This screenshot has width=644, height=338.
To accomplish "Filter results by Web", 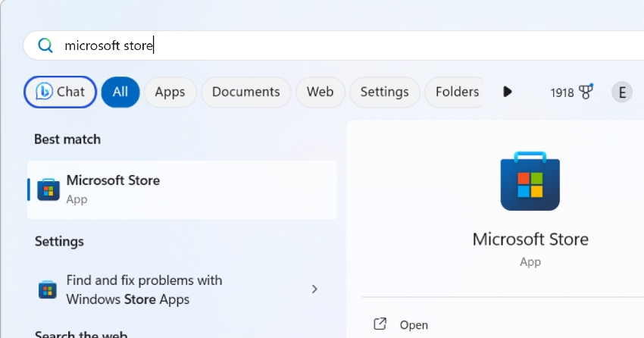I will 320,92.
